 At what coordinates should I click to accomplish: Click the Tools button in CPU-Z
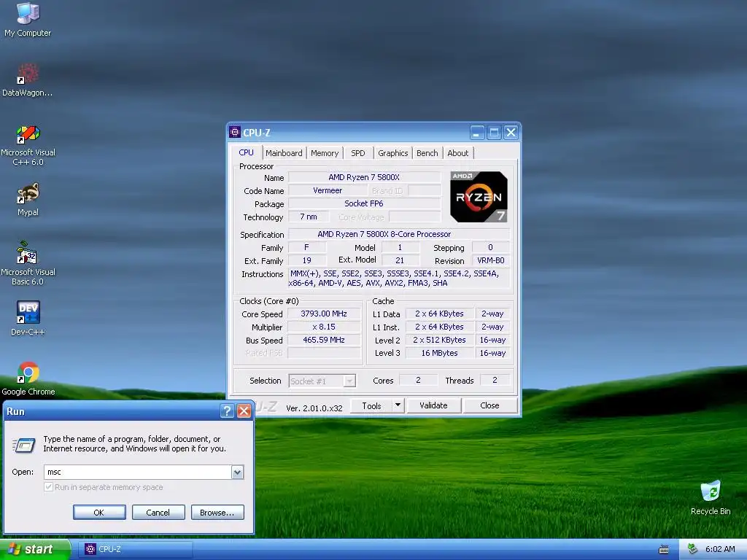[371, 405]
